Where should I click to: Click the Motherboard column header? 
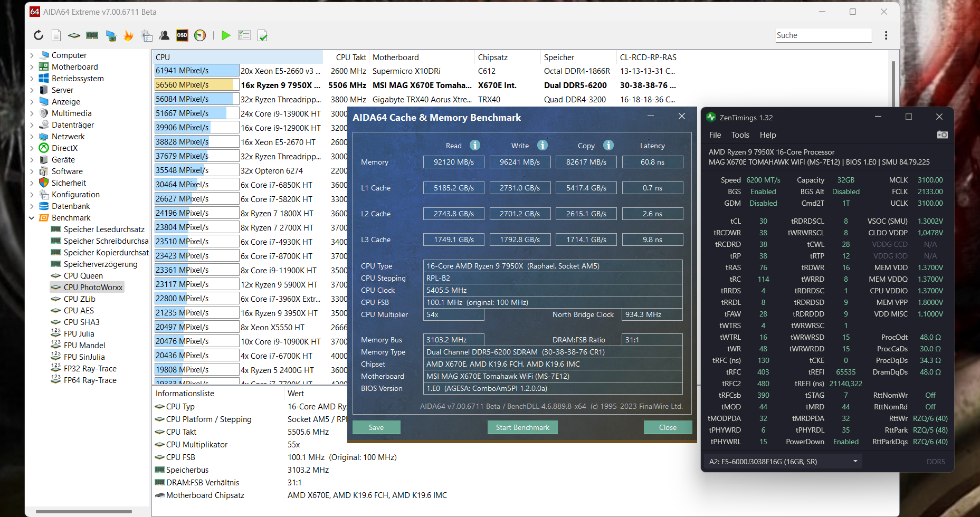click(x=422, y=57)
